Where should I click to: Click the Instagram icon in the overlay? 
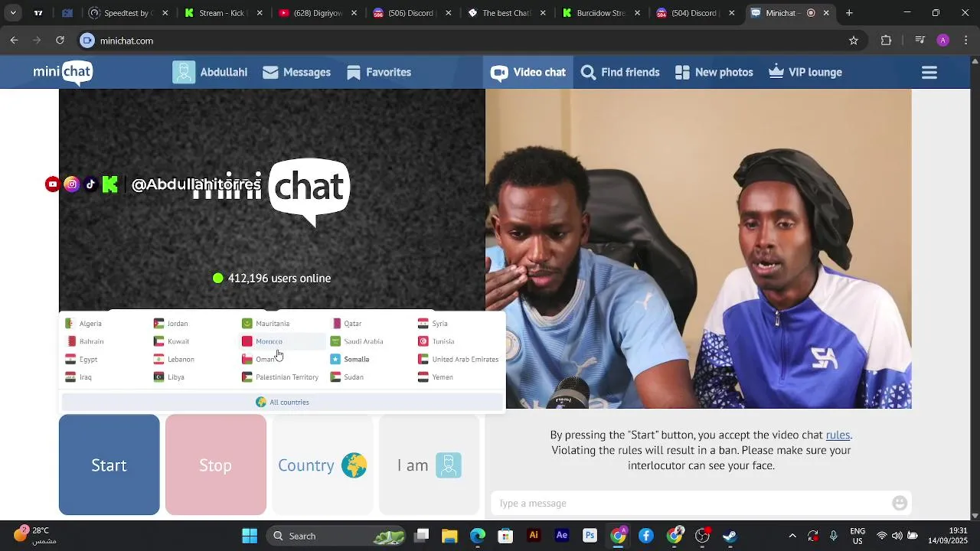71,184
